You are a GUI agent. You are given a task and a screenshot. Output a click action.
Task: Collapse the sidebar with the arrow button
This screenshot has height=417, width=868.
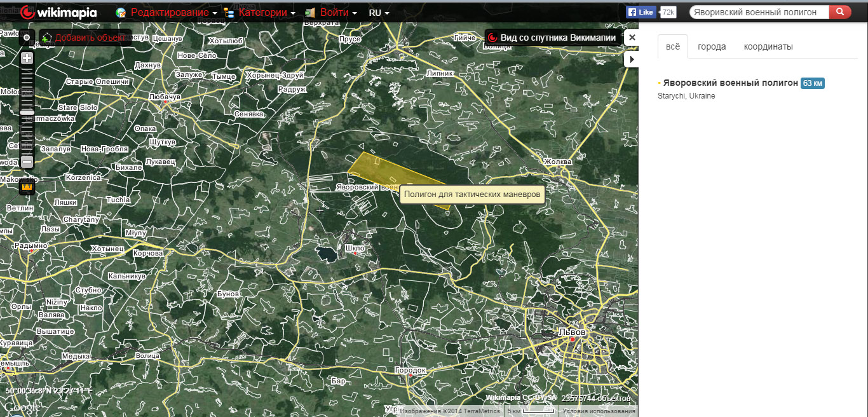(x=632, y=59)
